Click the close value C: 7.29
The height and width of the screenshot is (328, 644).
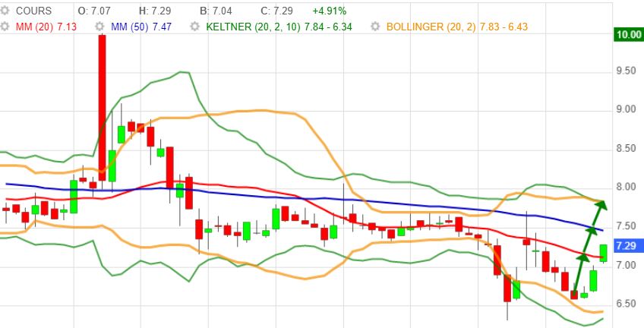point(276,11)
